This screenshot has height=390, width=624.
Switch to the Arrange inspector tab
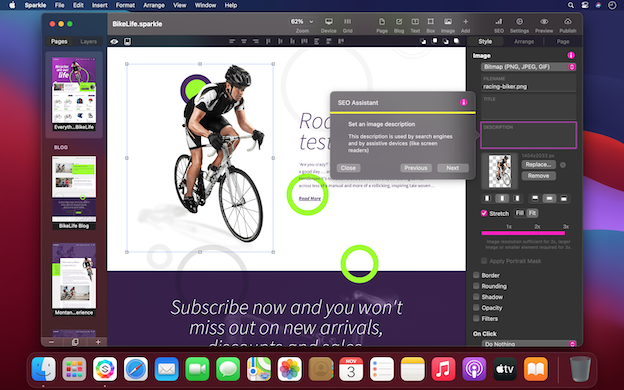[x=524, y=41]
